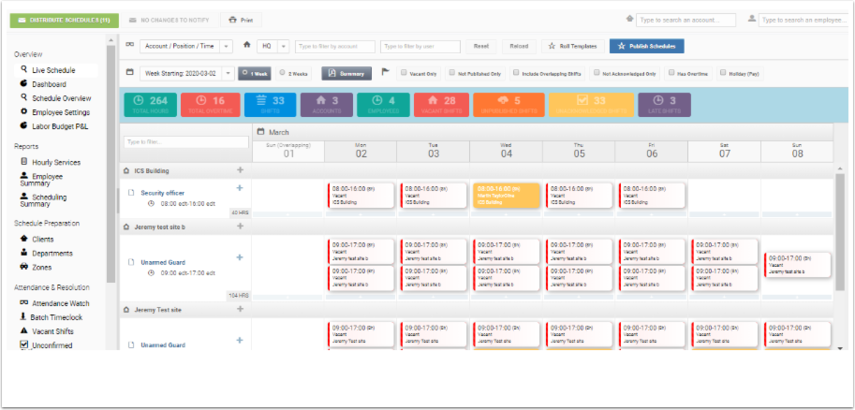Screen dimensions: 855x410
Task: Click the Reset button
Action: click(481, 46)
